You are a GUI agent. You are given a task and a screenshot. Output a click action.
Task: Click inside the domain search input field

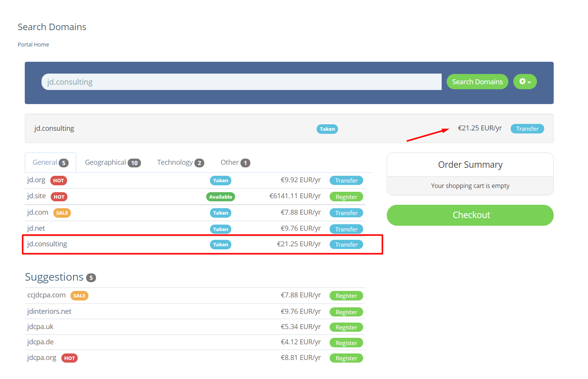(241, 82)
